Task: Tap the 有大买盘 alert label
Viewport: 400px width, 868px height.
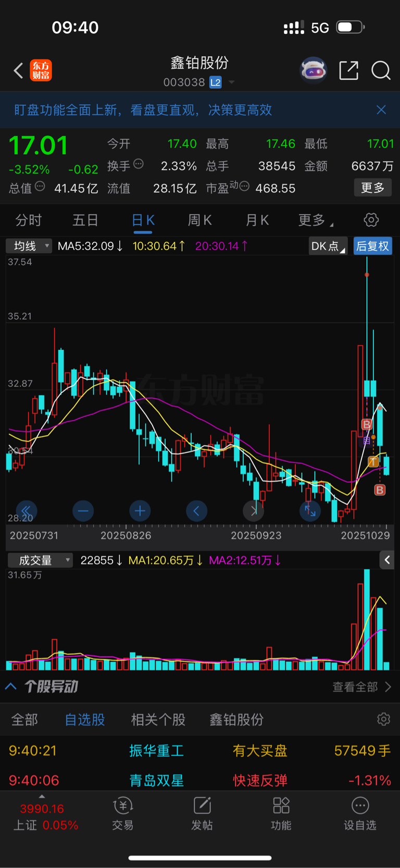Action: 260,751
